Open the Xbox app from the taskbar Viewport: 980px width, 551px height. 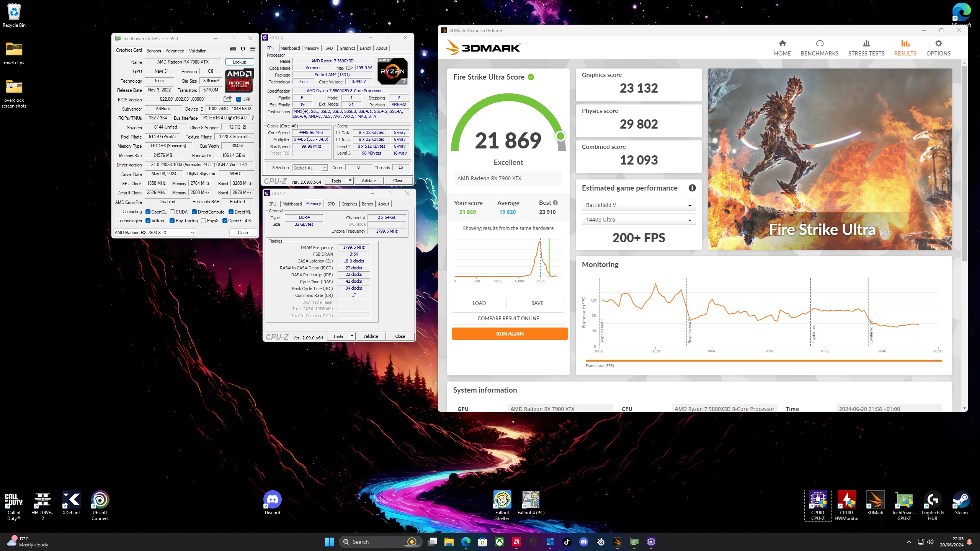(x=500, y=542)
